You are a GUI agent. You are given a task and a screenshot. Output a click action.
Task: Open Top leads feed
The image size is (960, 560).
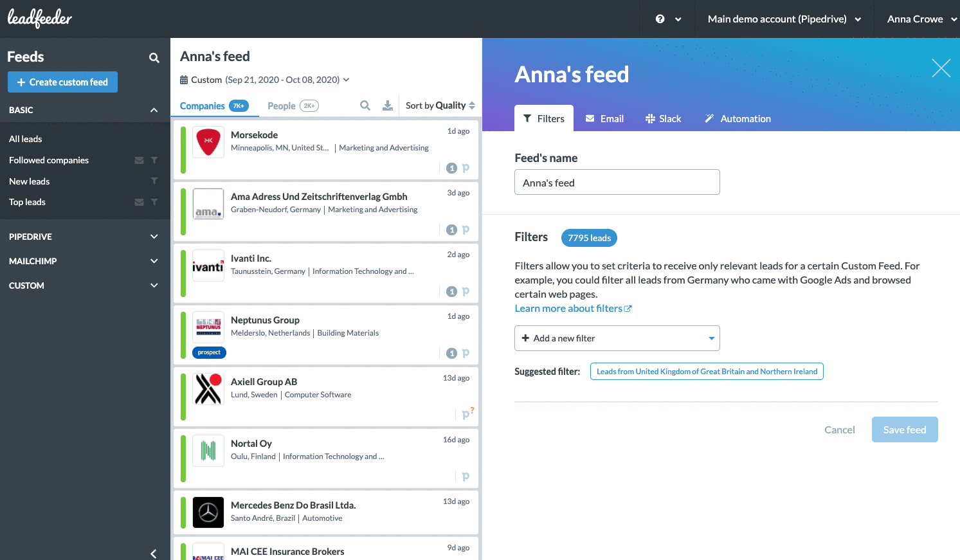[27, 202]
